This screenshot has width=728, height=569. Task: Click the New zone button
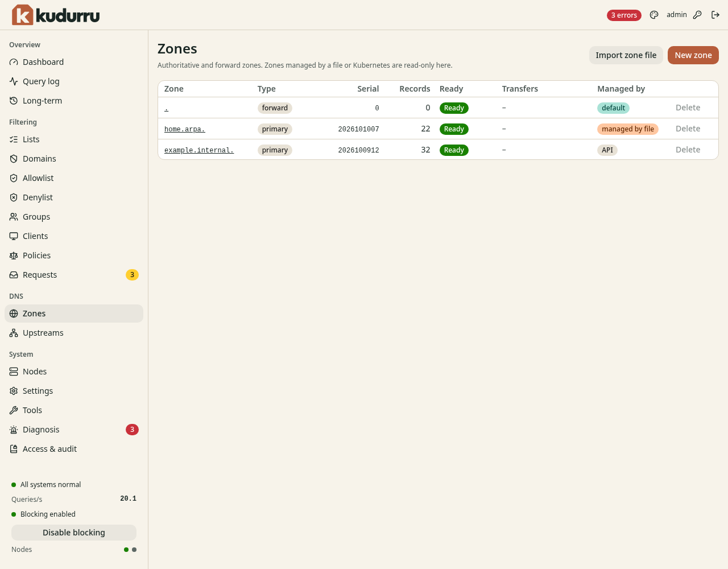[x=693, y=55]
